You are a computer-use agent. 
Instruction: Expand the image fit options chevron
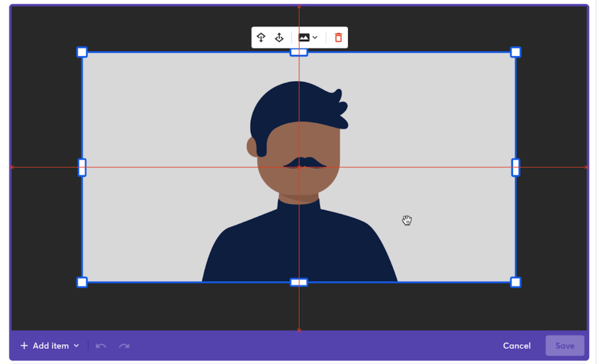coord(315,37)
